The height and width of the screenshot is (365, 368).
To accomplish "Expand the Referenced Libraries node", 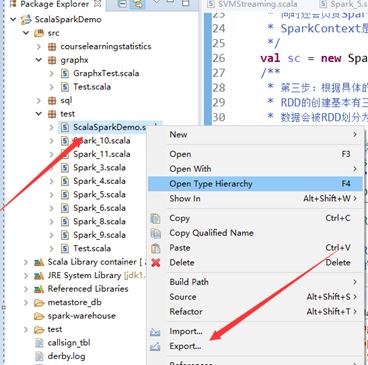I will point(26,289).
